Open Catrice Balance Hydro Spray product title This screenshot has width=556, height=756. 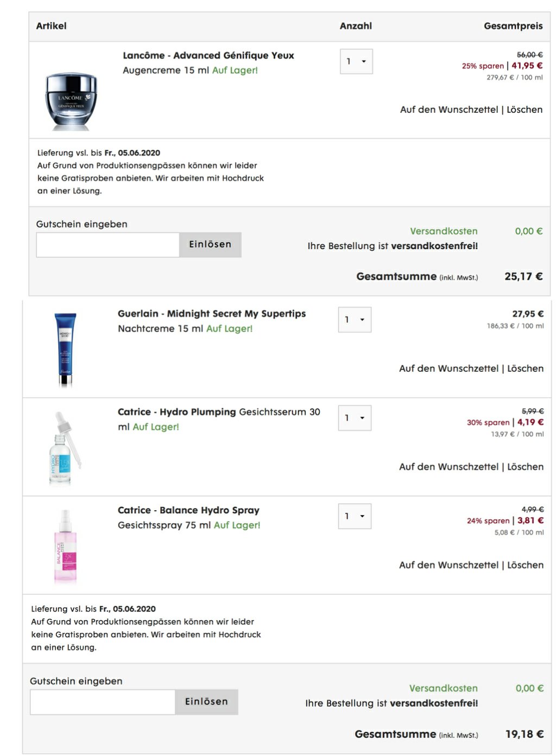click(x=188, y=510)
